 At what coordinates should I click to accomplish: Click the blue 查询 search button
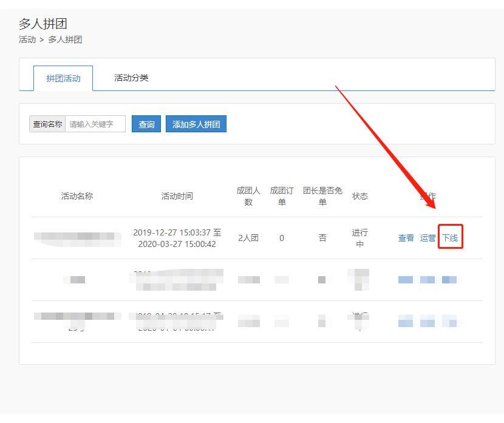click(x=146, y=123)
